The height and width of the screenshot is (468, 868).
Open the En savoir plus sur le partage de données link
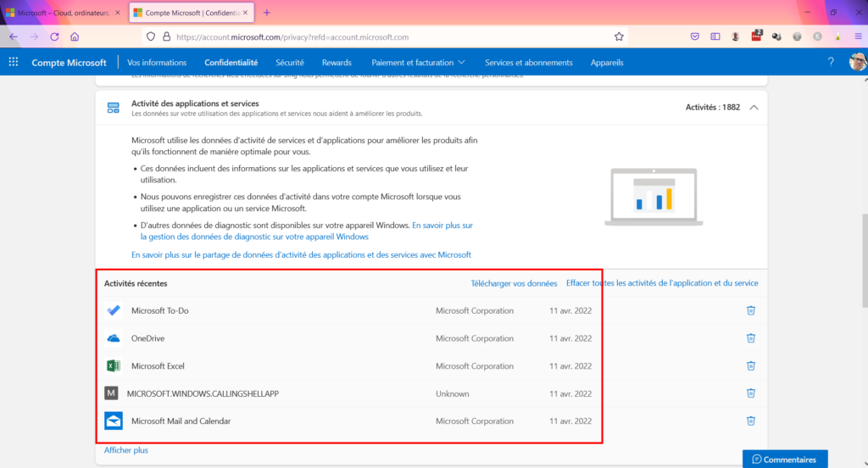coord(301,254)
